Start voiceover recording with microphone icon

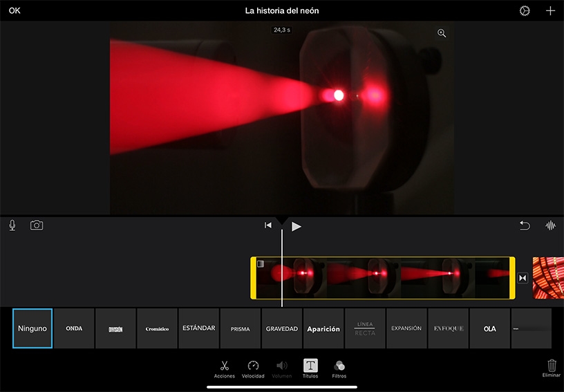click(x=12, y=225)
